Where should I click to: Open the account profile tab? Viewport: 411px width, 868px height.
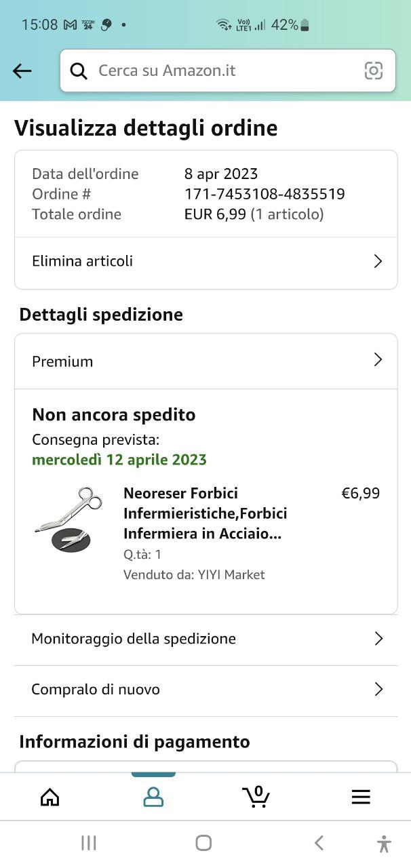click(153, 797)
